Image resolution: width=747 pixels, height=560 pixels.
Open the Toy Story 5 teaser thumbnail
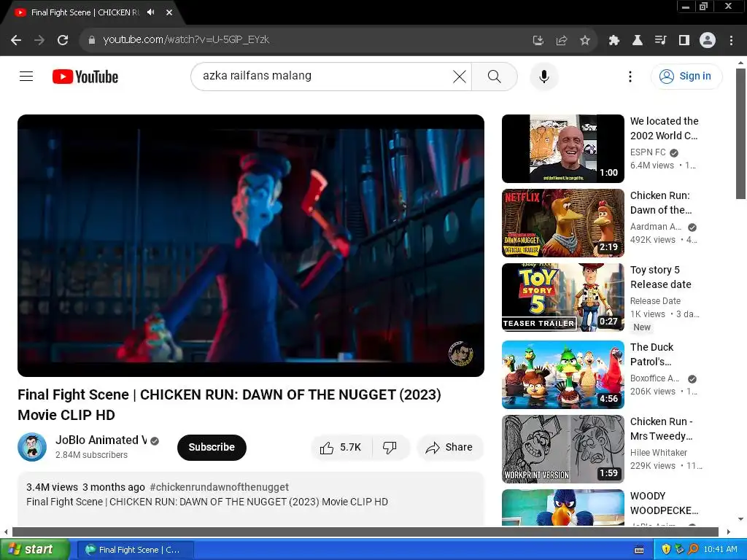point(562,297)
